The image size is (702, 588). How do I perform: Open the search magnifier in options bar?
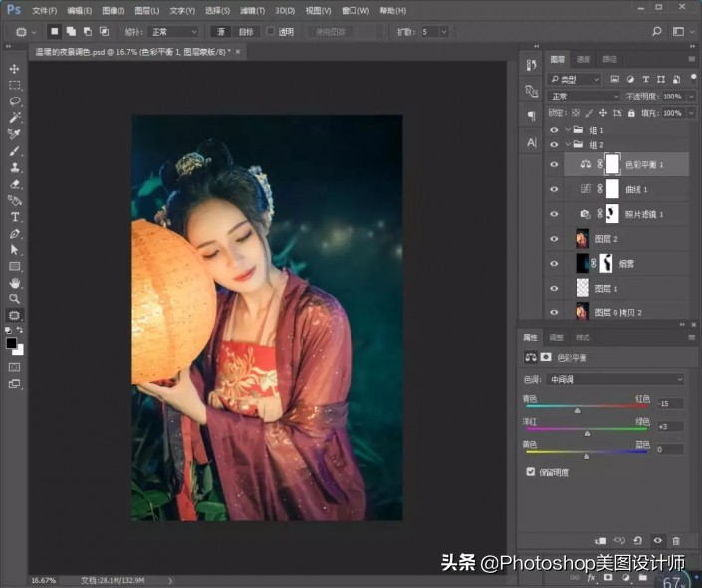click(x=656, y=31)
